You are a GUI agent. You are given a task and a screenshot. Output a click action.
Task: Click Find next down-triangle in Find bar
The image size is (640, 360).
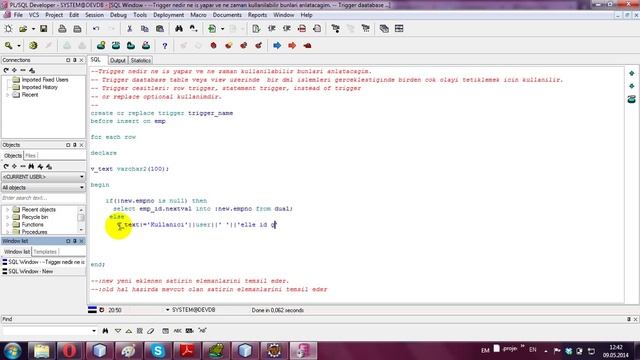coord(118,331)
